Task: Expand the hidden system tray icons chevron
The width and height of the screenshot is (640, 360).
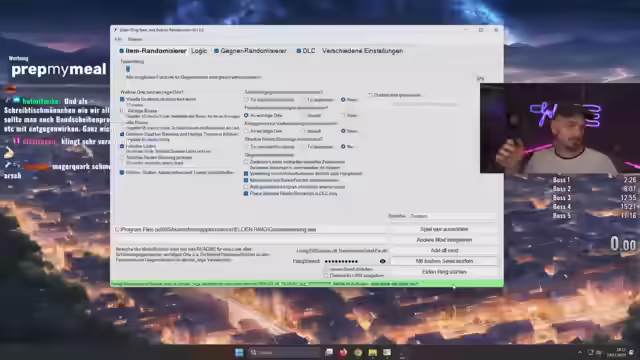Action: point(580,352)
